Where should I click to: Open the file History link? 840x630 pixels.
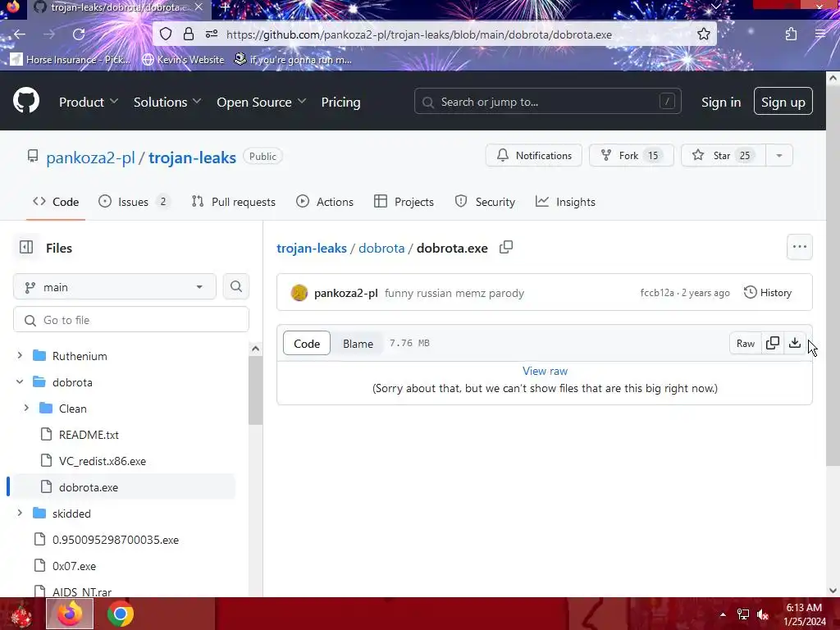tap(768, 293)
